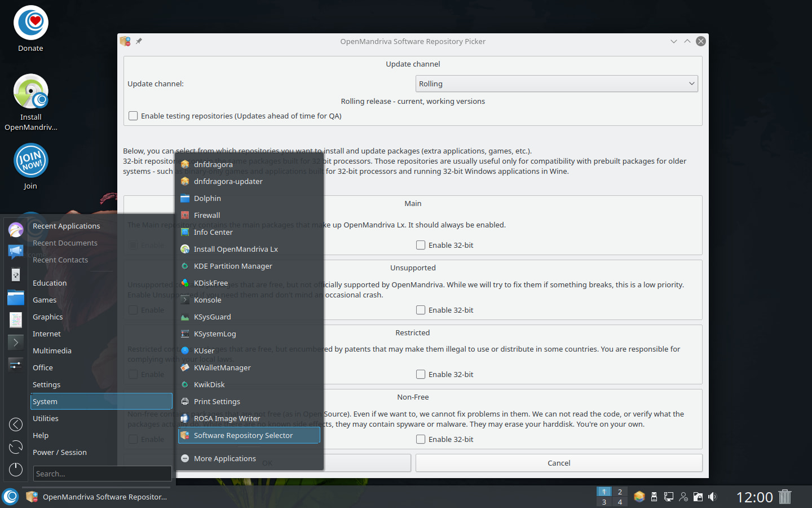Open the network connection tray icon
Image resolution: width=812 pixels, height=508 pixels.
(x=669, y=497)
